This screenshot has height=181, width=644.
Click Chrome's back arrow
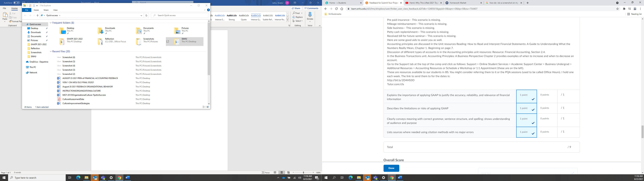326,9
